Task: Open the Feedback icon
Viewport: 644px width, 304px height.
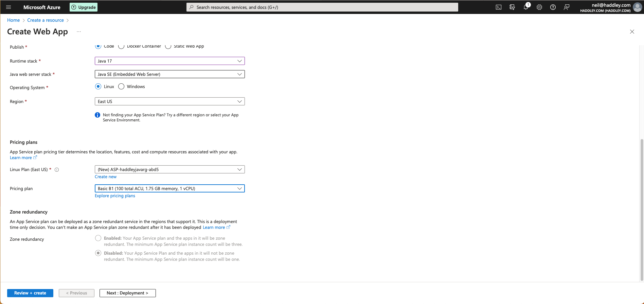Action: 567,7
